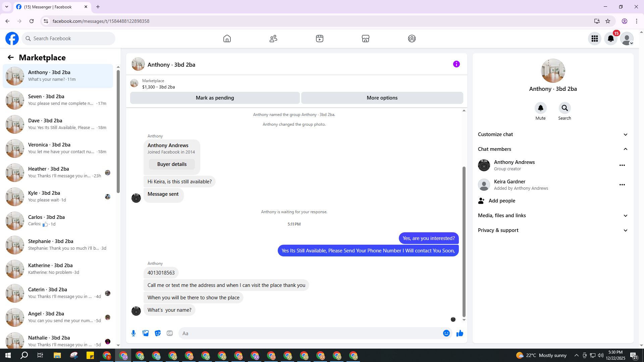
Task: Click the voice clip microphone icon
Action: point(133,333)
